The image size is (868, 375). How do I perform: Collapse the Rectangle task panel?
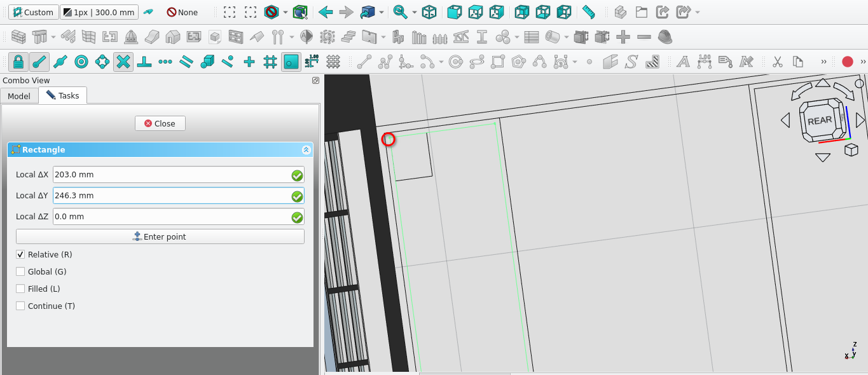coord(306,150)
